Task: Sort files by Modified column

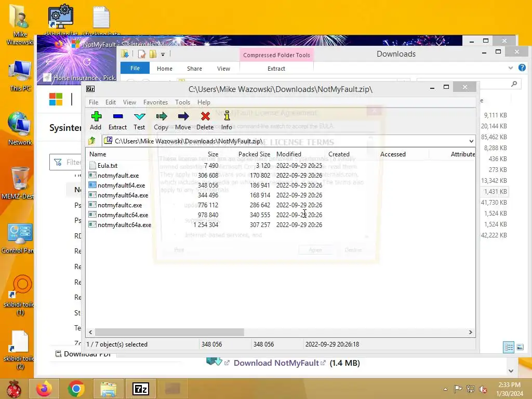Action: pyautogui.click(x=289, y=154)
